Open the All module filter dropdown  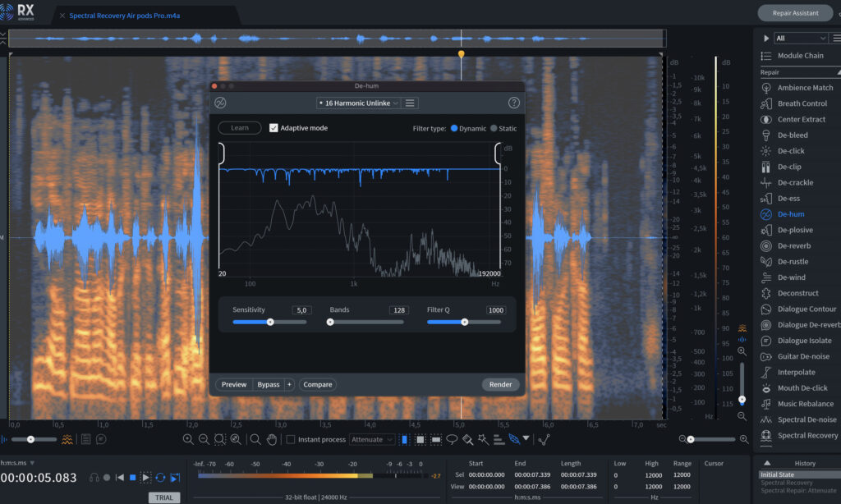point(800,38)
